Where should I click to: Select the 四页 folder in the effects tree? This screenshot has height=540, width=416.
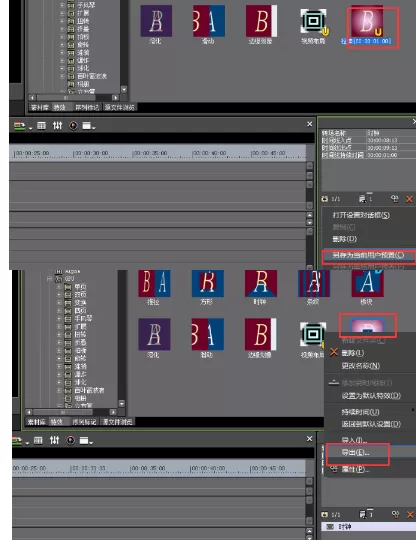coord(81,311)
